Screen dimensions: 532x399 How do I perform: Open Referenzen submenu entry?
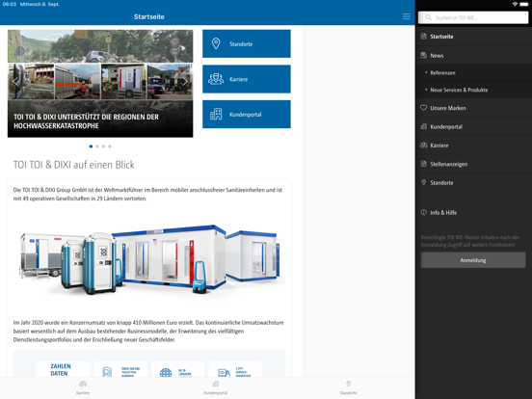coord(473,72)
